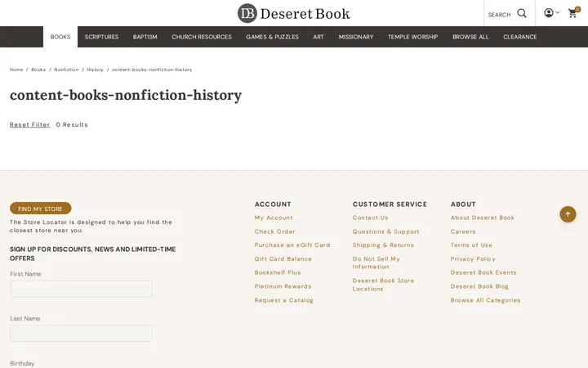Open Terms of Use link
The width and height of the screenshot is (588, 368).
(471, 245)
